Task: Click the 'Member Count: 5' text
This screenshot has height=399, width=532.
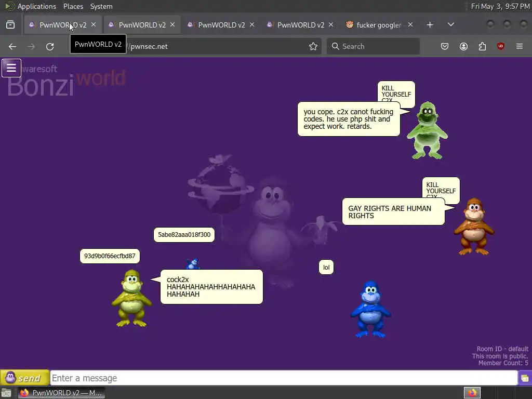Action: click(503, 363)
